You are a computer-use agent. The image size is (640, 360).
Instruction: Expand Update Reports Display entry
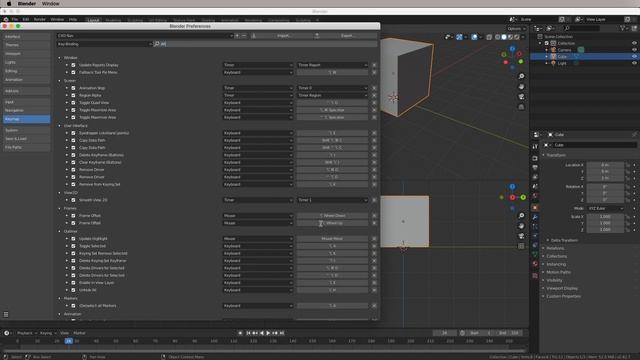67,65
